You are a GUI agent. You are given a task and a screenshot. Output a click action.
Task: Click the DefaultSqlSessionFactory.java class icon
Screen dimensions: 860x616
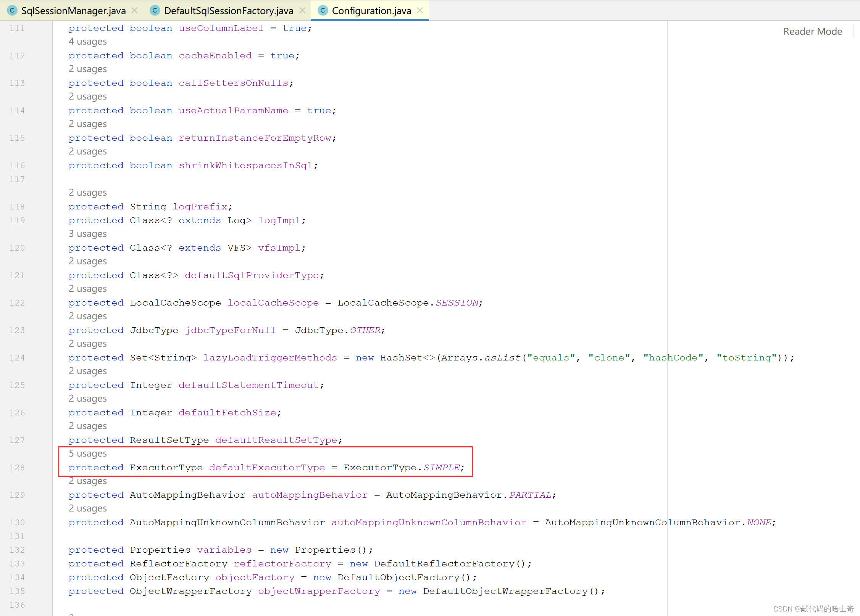(155, 11)
